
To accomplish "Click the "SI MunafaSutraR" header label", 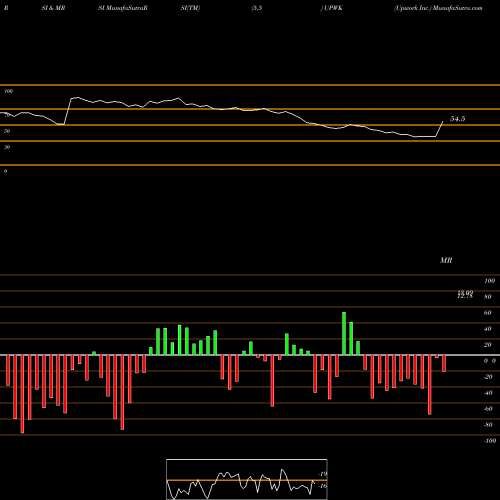I will coord(123,8).
